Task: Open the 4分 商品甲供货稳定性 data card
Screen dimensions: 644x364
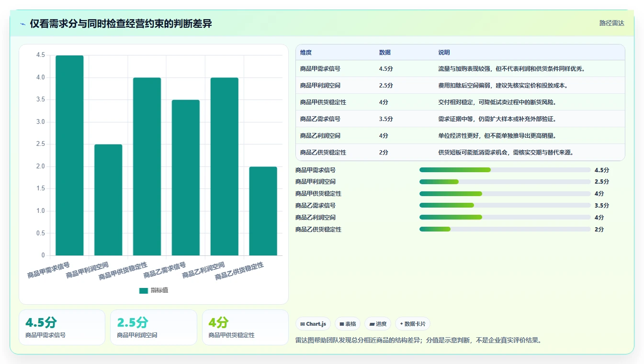Action: [x=245, y=328]
